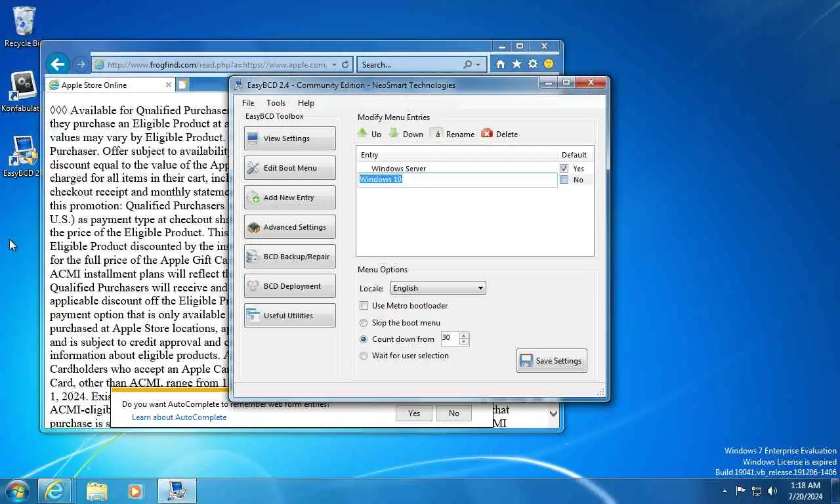Click Save Settings button

551,360
